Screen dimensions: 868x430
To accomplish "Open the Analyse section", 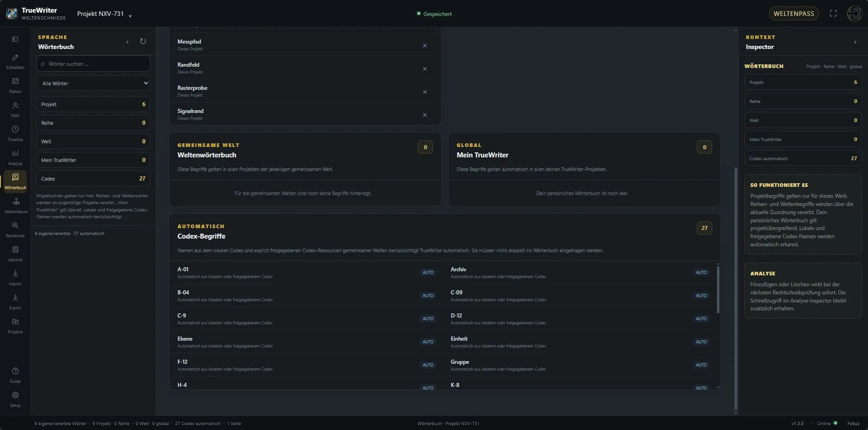I will 15,157.
